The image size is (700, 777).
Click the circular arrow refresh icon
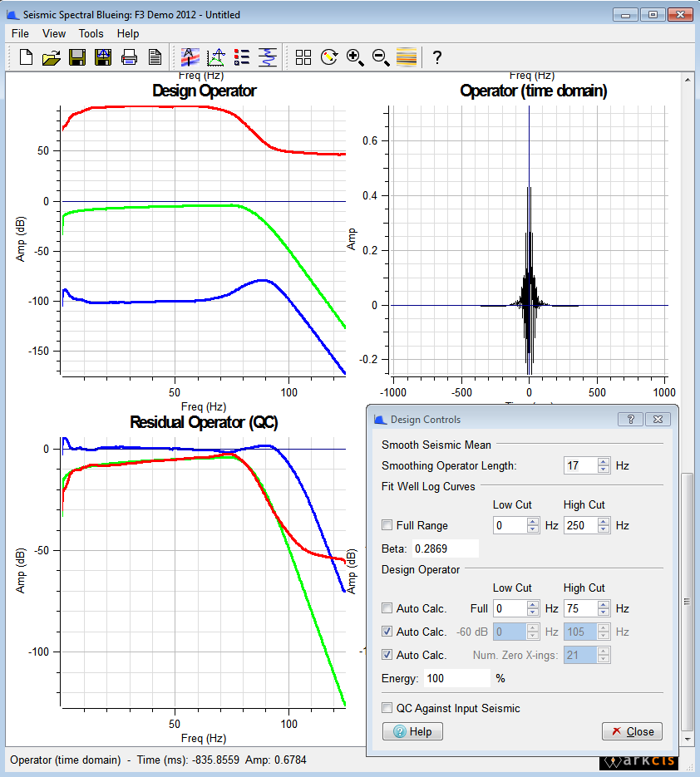[x=329, y=57]
